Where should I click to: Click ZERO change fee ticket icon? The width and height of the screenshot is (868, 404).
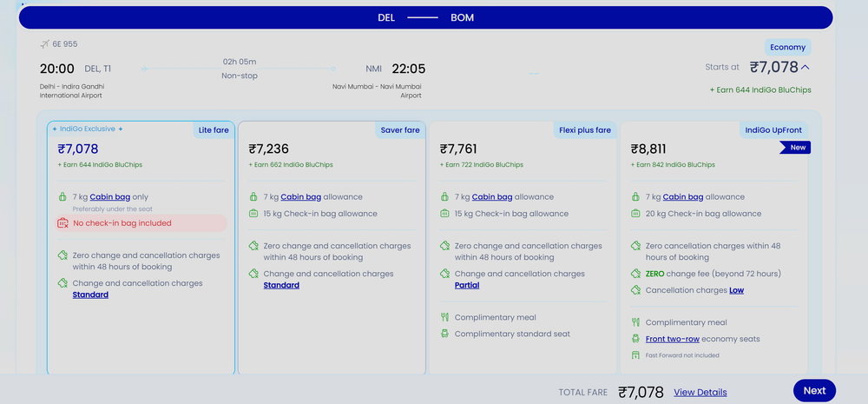click(x=635, y=274)
